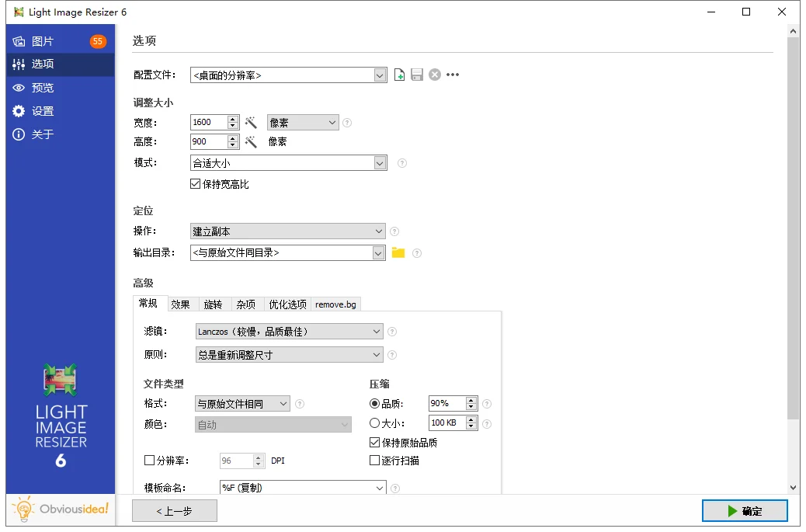The image size is (806, 532).
Task: Open the 效果 effects tab
Action: point(181,304)
